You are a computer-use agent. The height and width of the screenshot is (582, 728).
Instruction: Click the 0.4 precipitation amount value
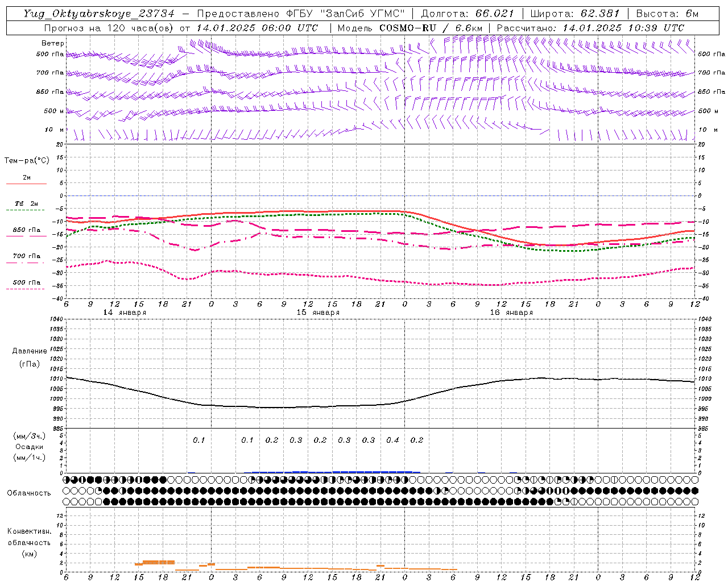[392, 440]
